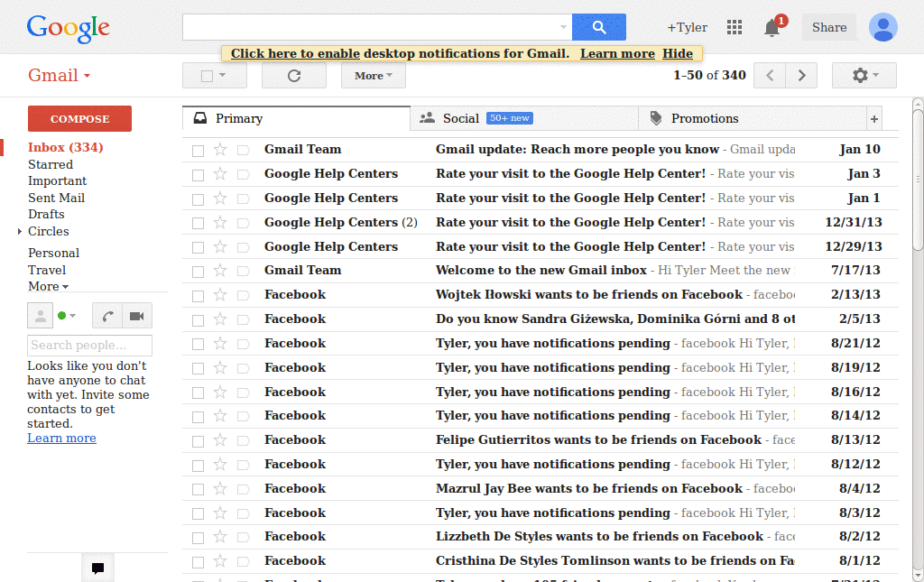924x582 pixels.
Task: Click the COMPOSE button
Action: coord(79,119)
